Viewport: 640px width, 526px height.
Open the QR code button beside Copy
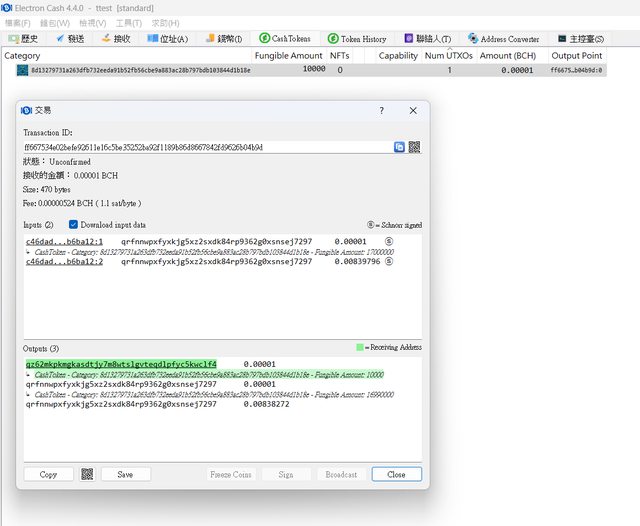pos(87,474)
